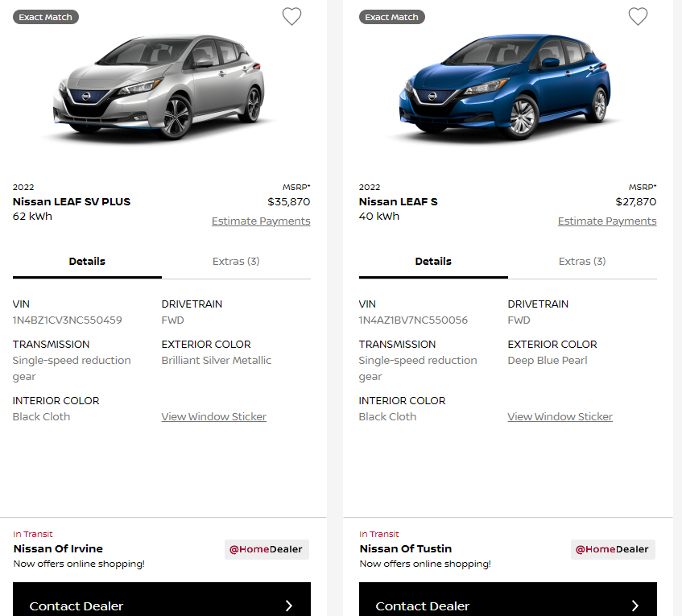Contact Dealer Nissan Of Irvine

coord(162,599)
